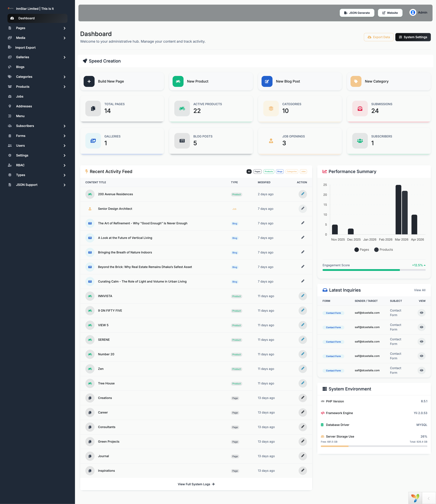
Task: Open Import Export in sidebar
Action: click(37, 47)
